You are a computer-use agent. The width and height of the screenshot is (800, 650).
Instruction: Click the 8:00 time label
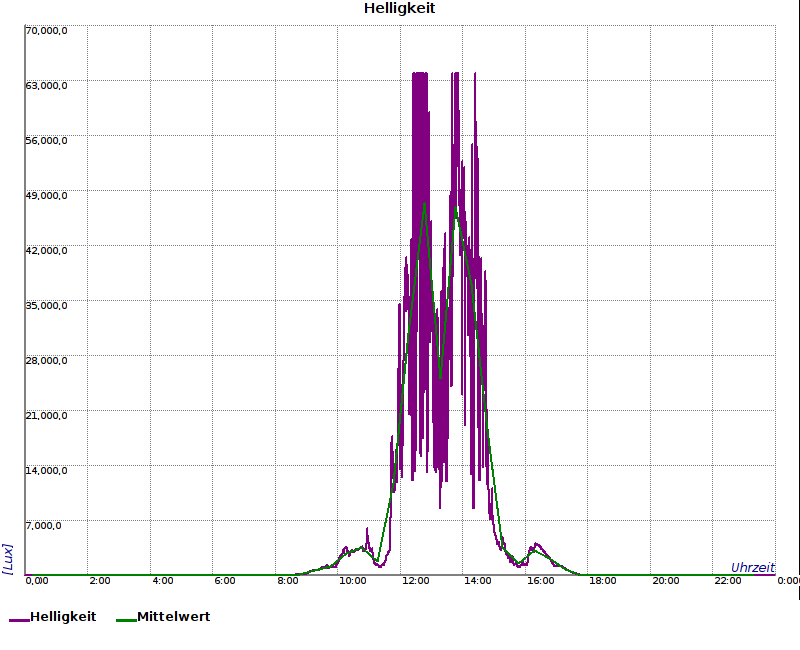pos(288,581)
